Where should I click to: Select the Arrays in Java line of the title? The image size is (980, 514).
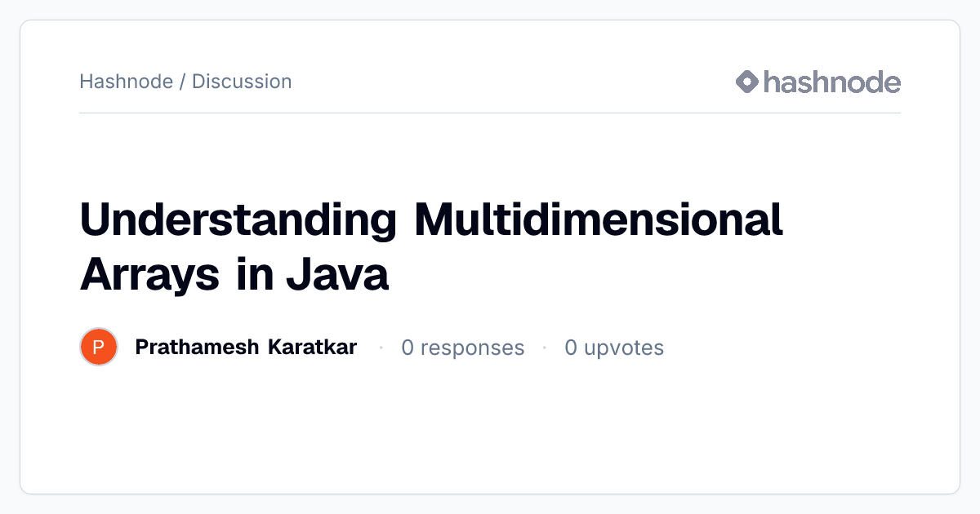234,275
